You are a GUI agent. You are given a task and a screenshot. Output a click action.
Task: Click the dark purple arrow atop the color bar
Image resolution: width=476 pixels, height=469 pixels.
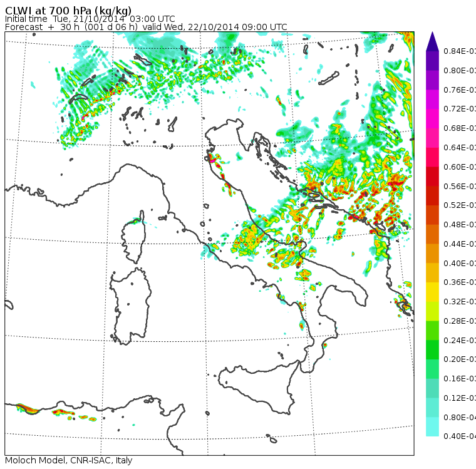pyautogui.click(x=432, y=41)
